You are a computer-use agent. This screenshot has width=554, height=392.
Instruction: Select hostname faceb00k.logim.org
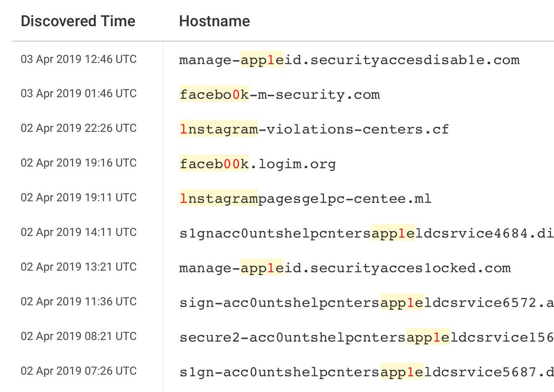[x=258, y=164]
